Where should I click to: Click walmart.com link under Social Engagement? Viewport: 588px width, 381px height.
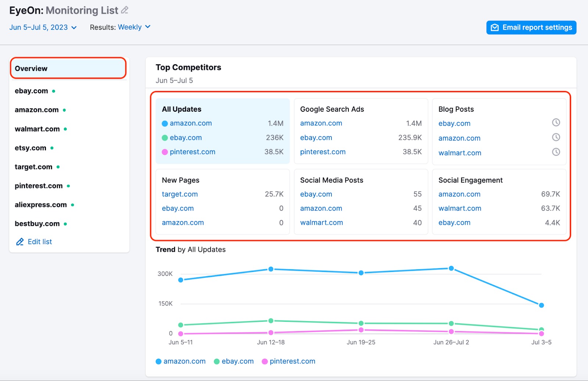pos(459,208)
